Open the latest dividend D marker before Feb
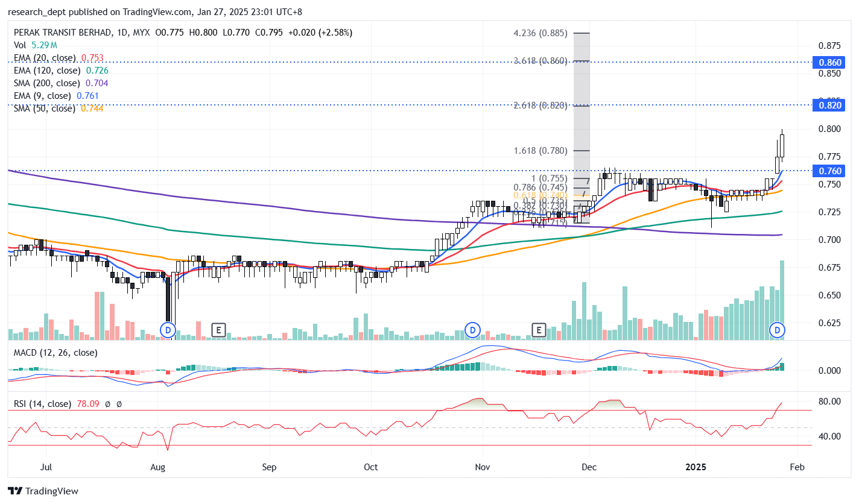859x504 pixels. click(x=778, y=330)
